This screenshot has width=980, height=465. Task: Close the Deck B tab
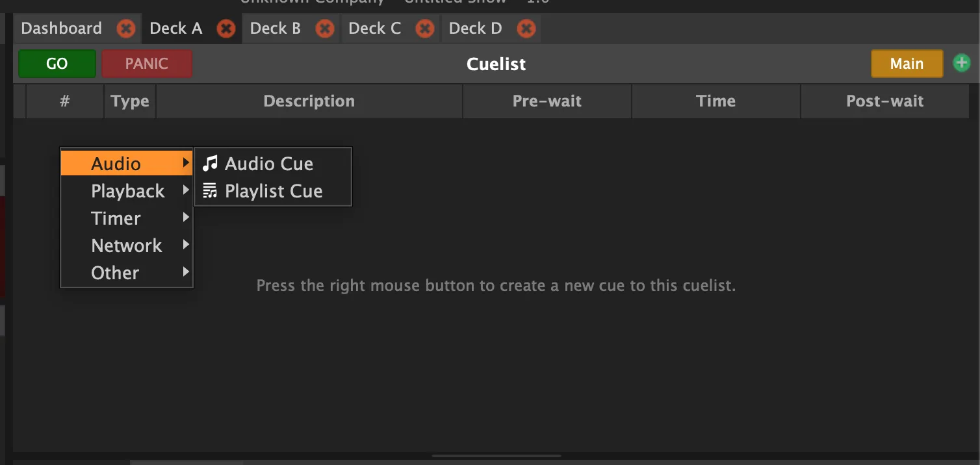pyautogui.click(x=325, y=29)
